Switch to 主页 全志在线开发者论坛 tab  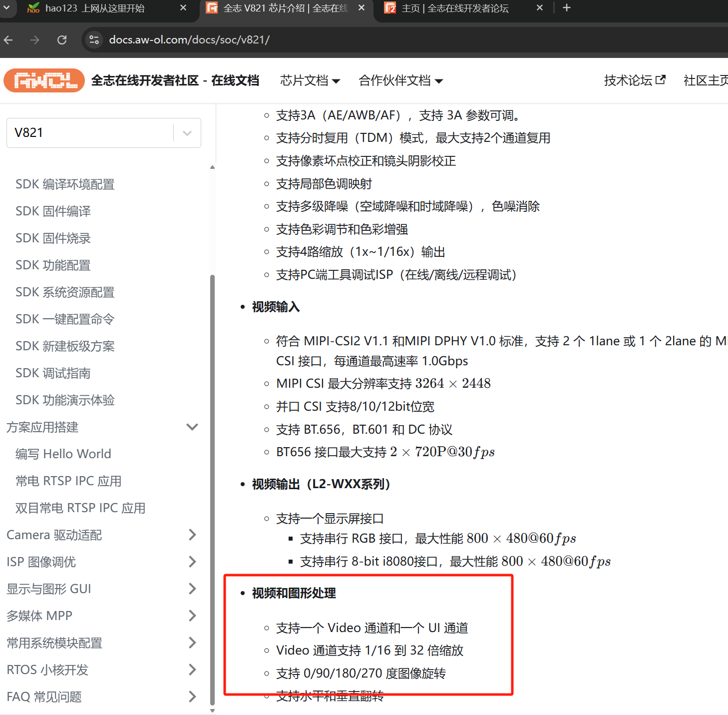pyautogui.click(x=454, y=8)
